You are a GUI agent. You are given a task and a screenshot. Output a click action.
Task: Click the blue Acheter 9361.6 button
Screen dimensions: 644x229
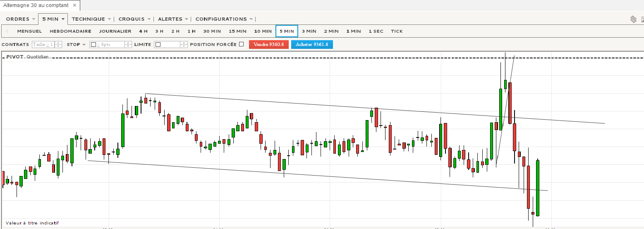312,44
